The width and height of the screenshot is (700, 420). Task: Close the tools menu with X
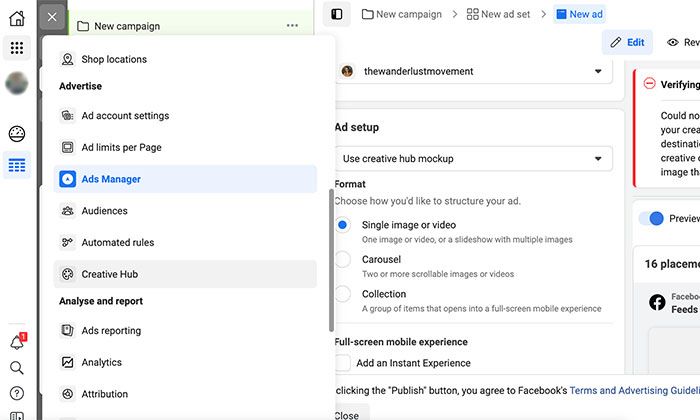point(52,17)
